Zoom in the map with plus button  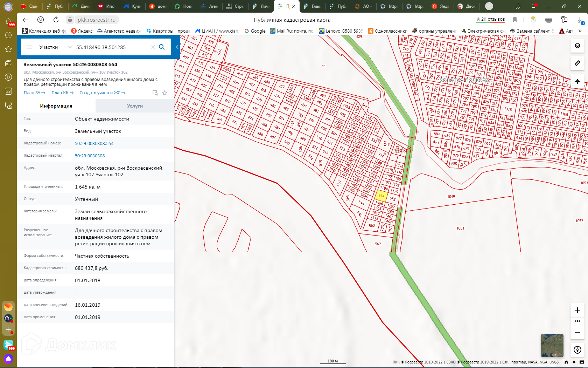577,310
